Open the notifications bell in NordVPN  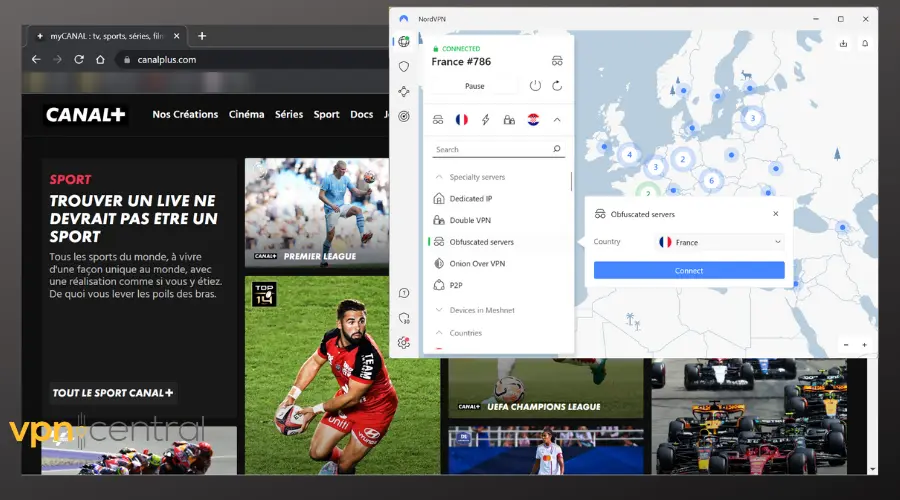pyautogui.click(x=865, y=44)
